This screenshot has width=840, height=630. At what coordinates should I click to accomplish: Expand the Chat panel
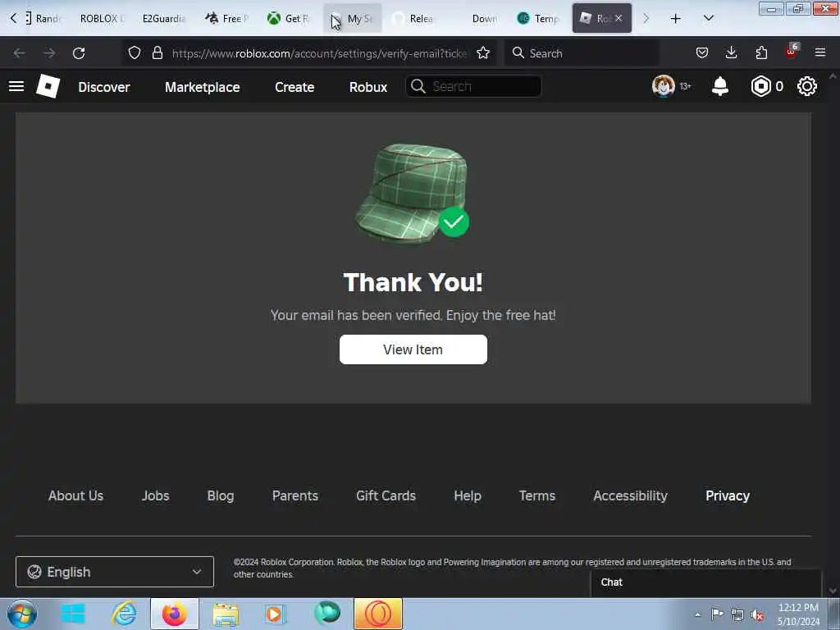click(x=706, y=582)
